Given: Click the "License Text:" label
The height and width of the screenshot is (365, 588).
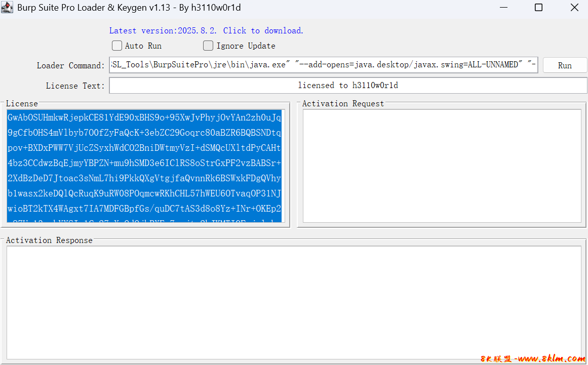Looking at the screenshot, I should (75, 86).
